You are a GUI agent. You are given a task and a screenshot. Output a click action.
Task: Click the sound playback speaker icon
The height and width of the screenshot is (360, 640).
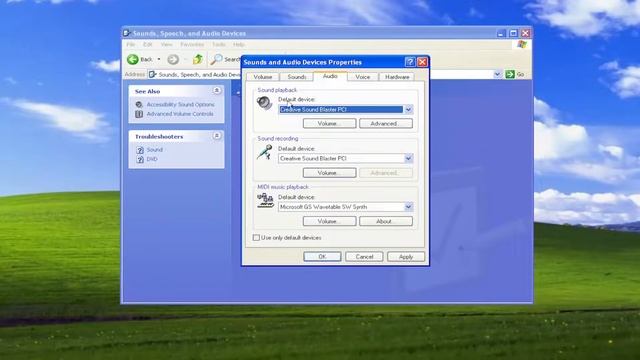click(264, 103)
